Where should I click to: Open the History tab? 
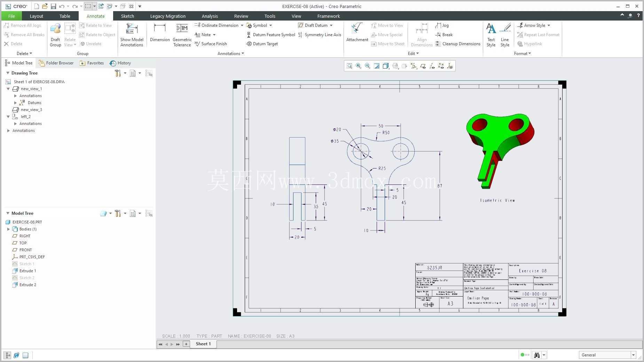(120, 63)
